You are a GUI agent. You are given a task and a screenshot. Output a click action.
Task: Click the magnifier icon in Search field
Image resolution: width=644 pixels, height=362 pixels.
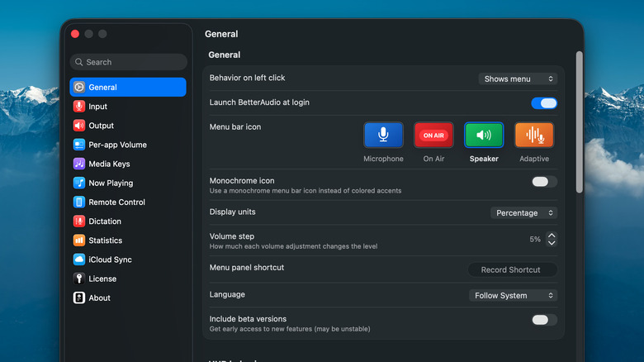tap(79, 62)
